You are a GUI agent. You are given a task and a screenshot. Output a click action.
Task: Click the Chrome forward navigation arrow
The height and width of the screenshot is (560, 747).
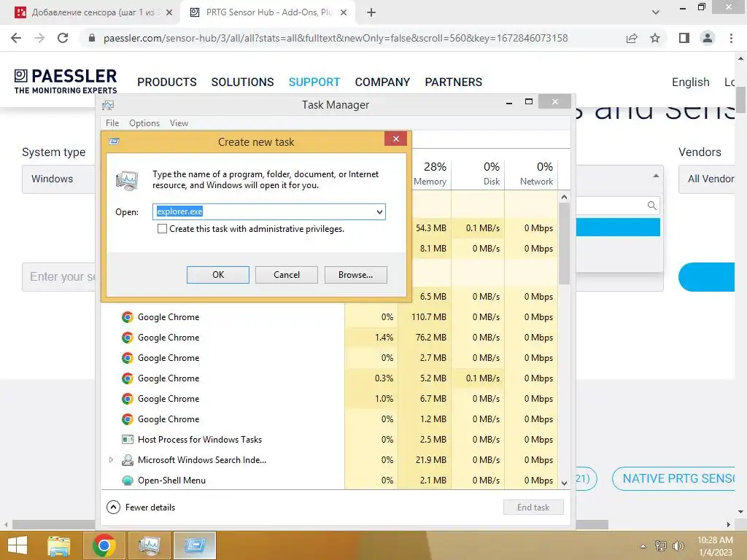[x=39, y=38]
